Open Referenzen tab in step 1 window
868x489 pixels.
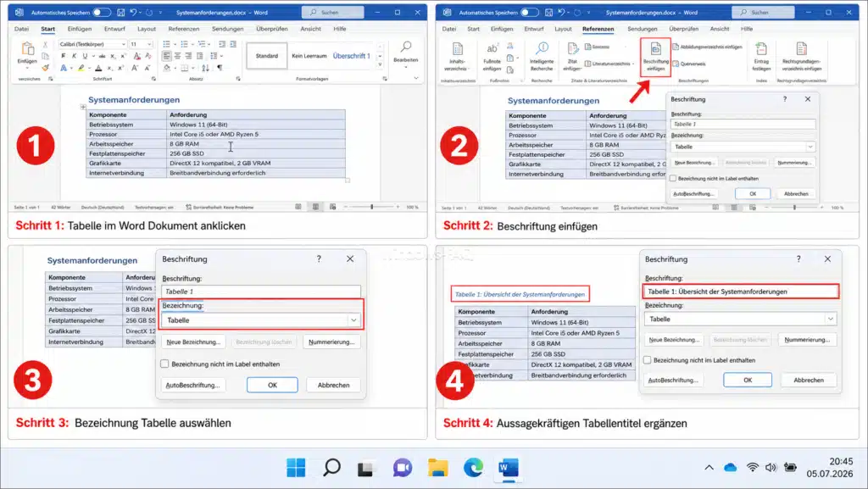(184, 29)
